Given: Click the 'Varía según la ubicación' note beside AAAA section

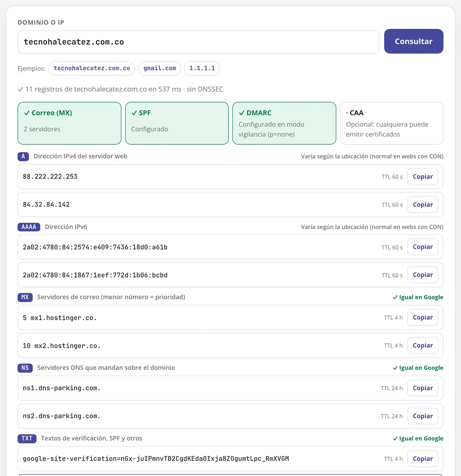Looking at the screenshot, I should 372,227.
